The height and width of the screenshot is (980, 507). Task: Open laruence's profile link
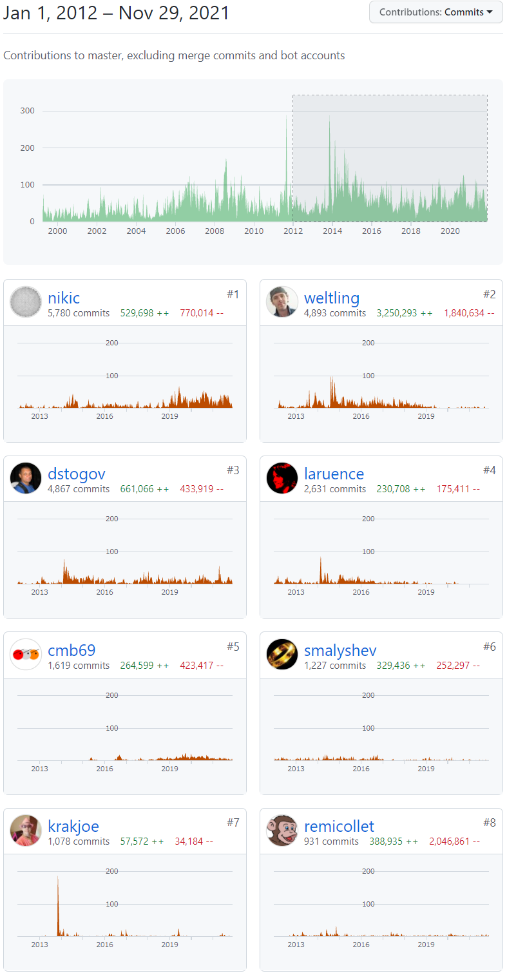click(334, 474)
